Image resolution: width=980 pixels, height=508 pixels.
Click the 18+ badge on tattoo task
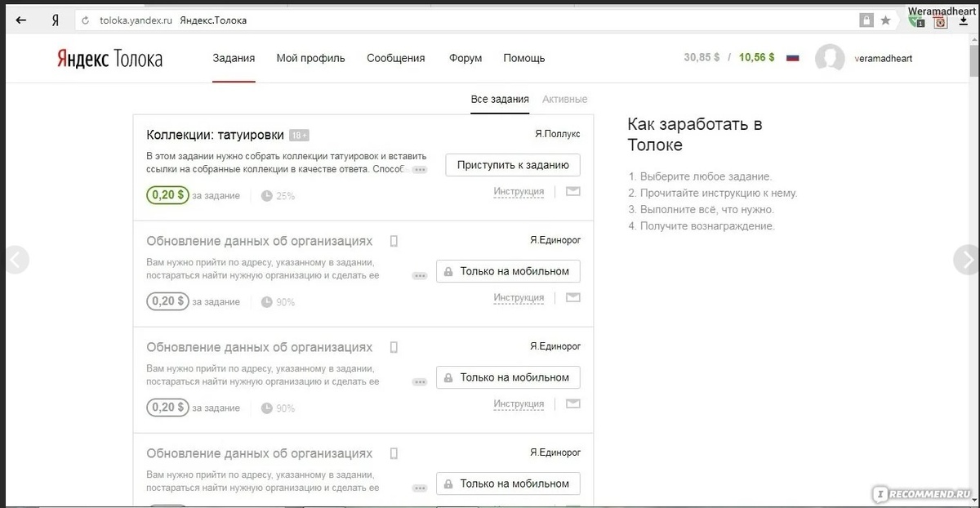pyautogui.click(x=299, y=136)
